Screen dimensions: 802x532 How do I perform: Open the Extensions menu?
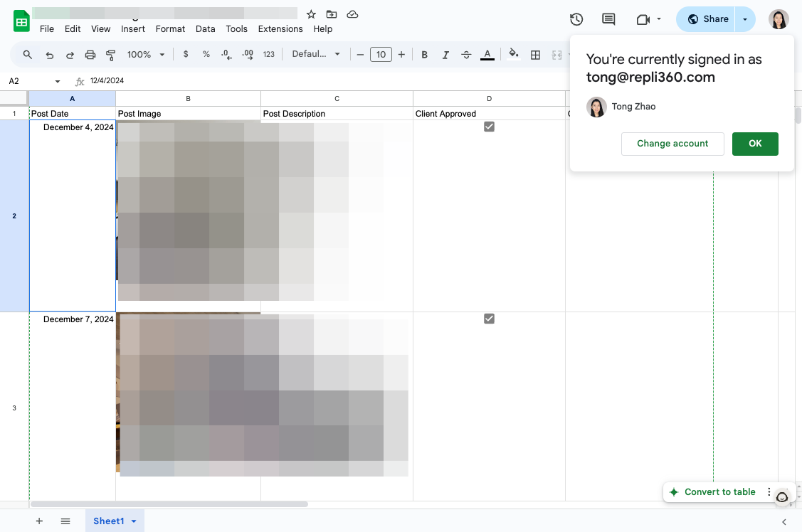tap(280, 29)
